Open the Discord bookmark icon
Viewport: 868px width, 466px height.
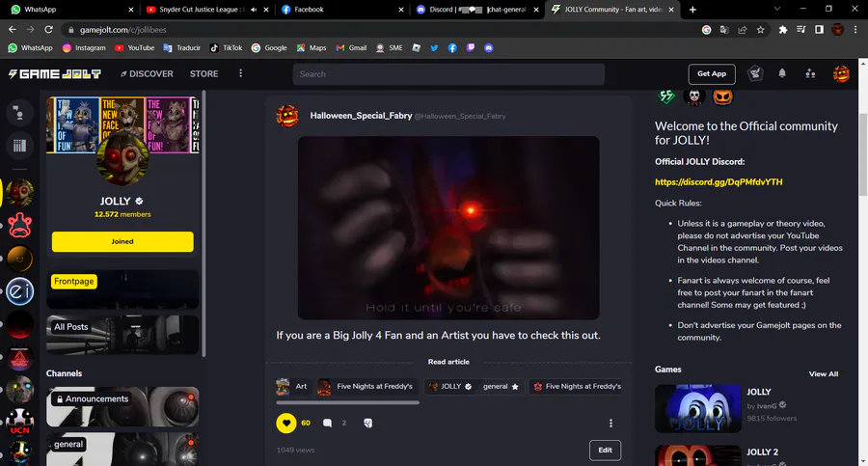[488, 48]
